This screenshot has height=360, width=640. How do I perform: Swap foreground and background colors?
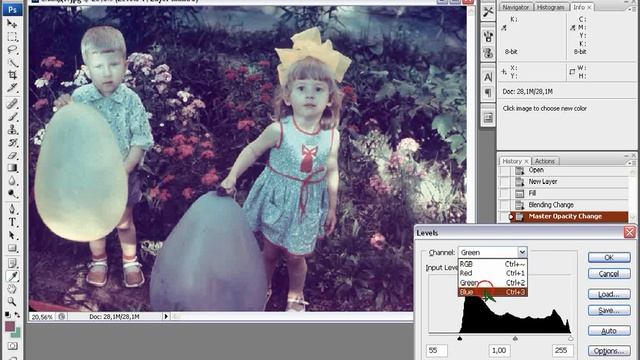coord(17,315)
